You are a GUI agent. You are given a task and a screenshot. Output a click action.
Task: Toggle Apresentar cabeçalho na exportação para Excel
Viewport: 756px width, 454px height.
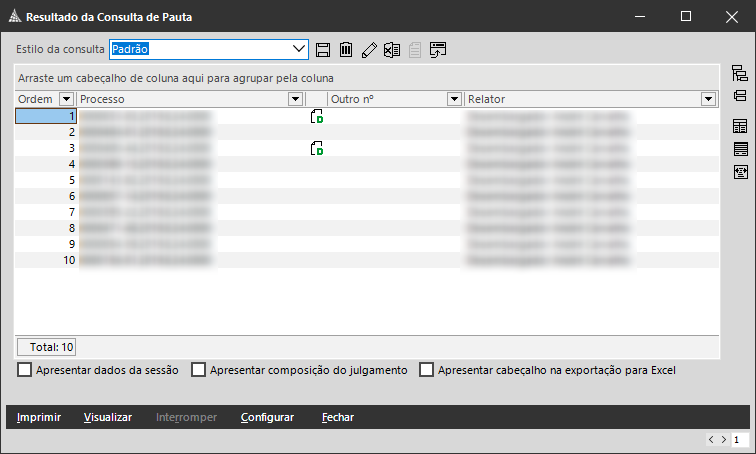click(427, 370)
